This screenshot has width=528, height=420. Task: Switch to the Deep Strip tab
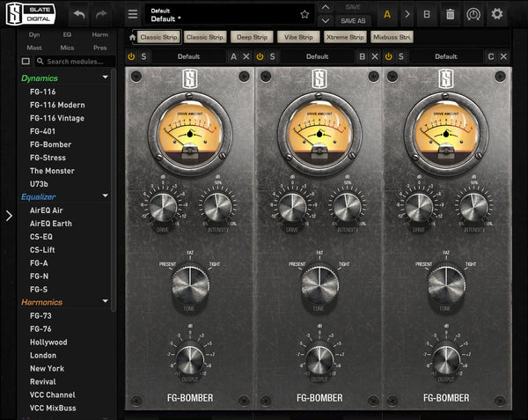click(250, 38)
